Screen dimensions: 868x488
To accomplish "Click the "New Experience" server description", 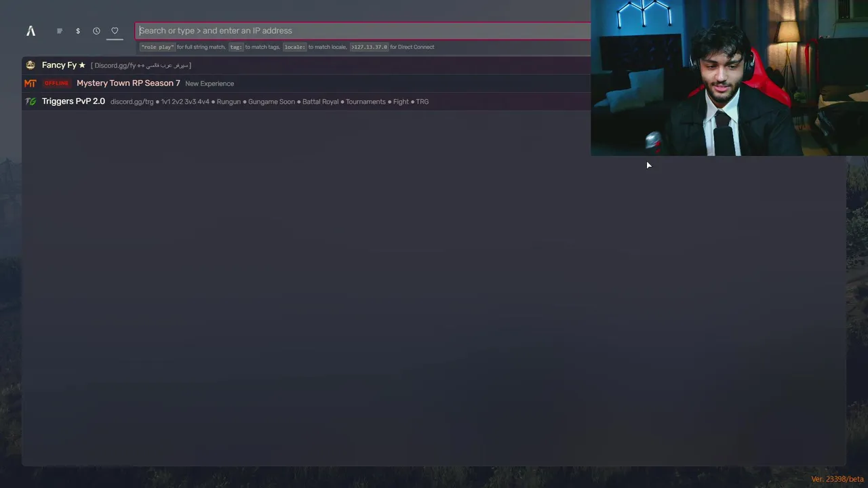I will pos(210,83).
